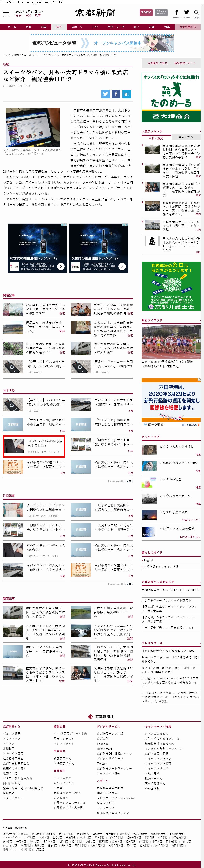Open 京都新聞ライフライン情報 link
The height and width of the screenshot is (868, 204).
[x=161, y=567]
